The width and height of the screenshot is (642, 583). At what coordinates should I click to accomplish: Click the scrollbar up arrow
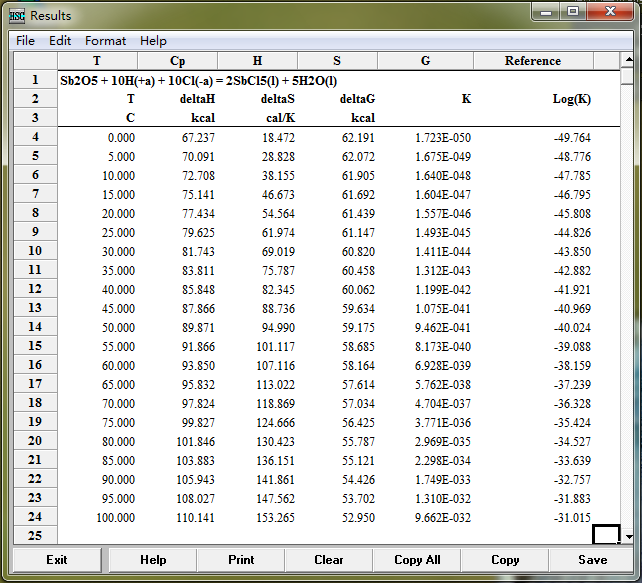[x=628, y=61]
